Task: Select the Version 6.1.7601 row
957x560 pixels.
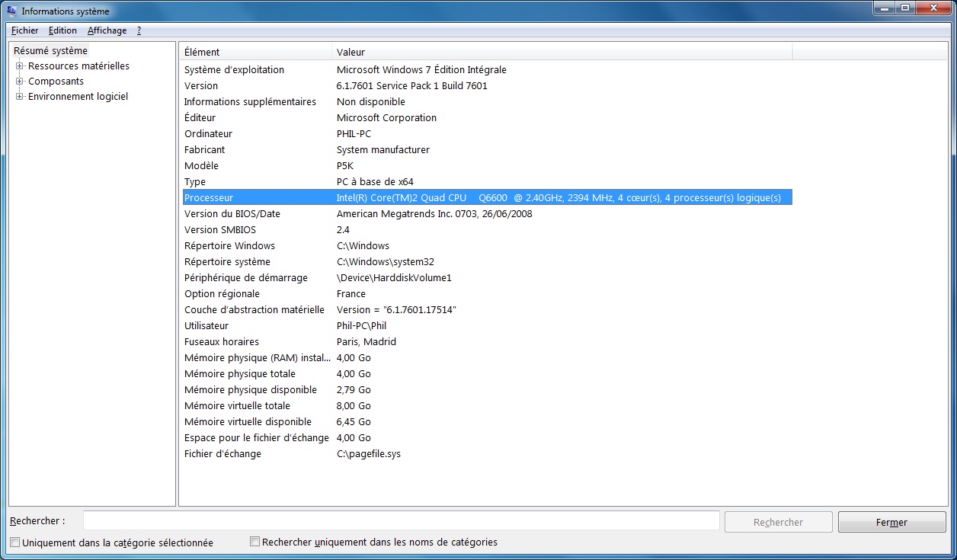Action: pos(486,85)
